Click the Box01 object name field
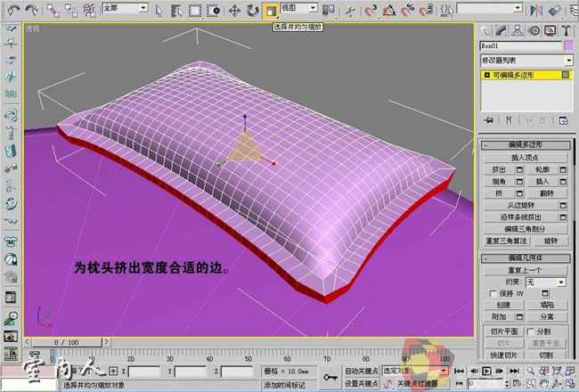This screenshot has height=392, width=579. pos(521,46)
